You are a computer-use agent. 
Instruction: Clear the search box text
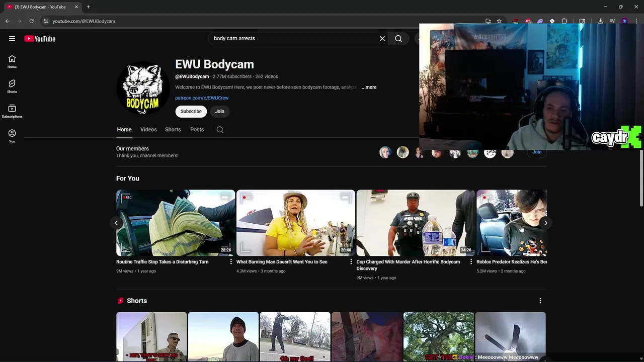click(382, 38)
